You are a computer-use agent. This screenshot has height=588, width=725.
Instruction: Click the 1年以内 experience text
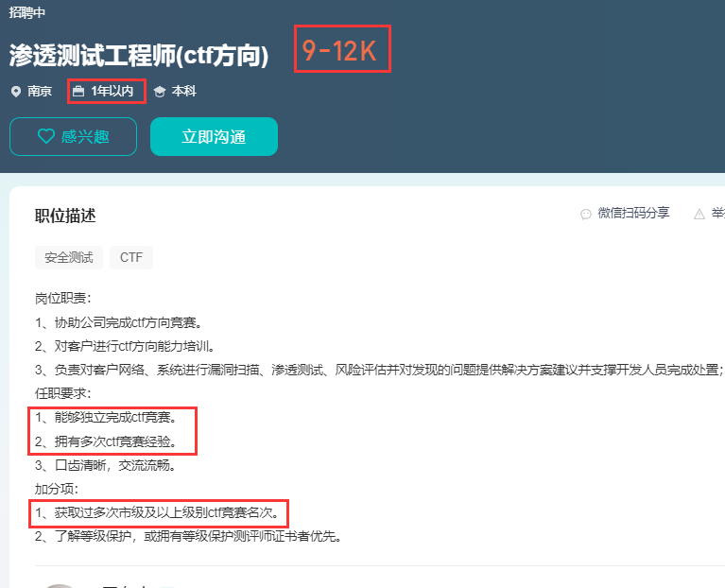click(x=112, y=91)
